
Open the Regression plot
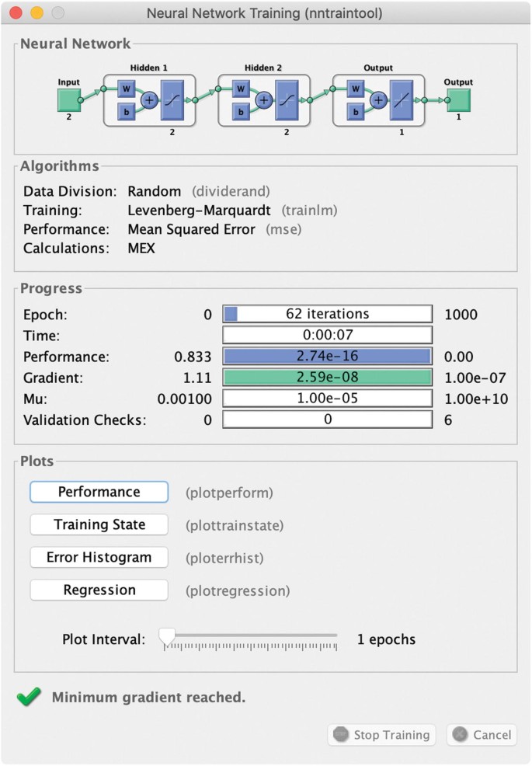tap(99, 590)
